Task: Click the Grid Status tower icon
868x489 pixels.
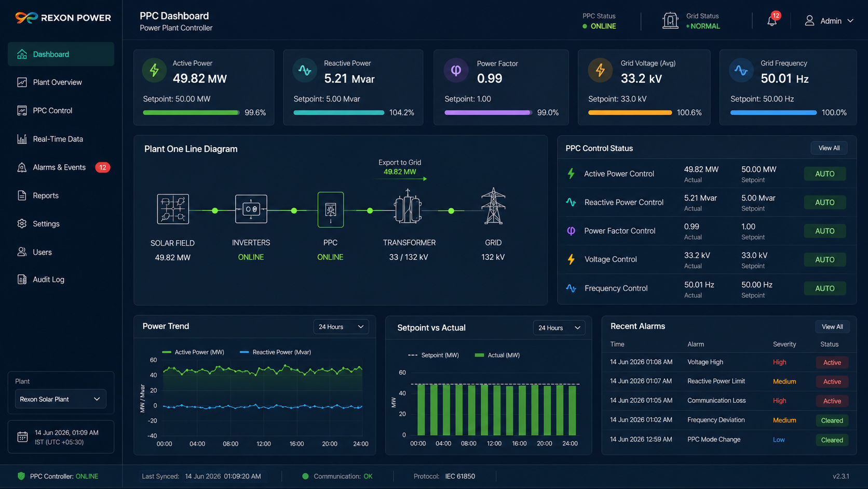Action: pos(670,21)
